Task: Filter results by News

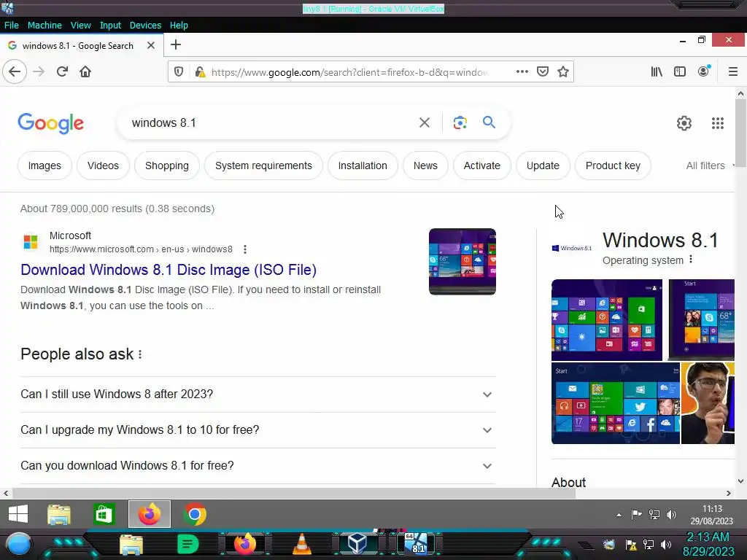Action: [x=425, y=166]
